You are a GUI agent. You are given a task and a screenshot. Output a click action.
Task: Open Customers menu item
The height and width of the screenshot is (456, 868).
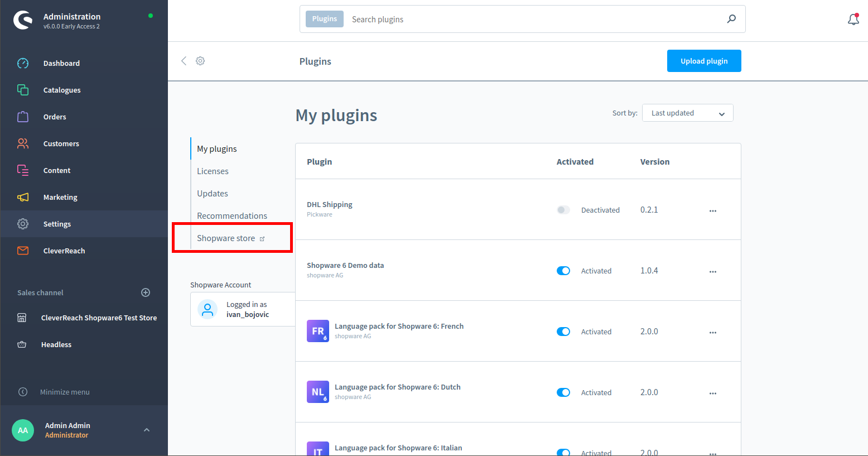[x=61, y=143]
